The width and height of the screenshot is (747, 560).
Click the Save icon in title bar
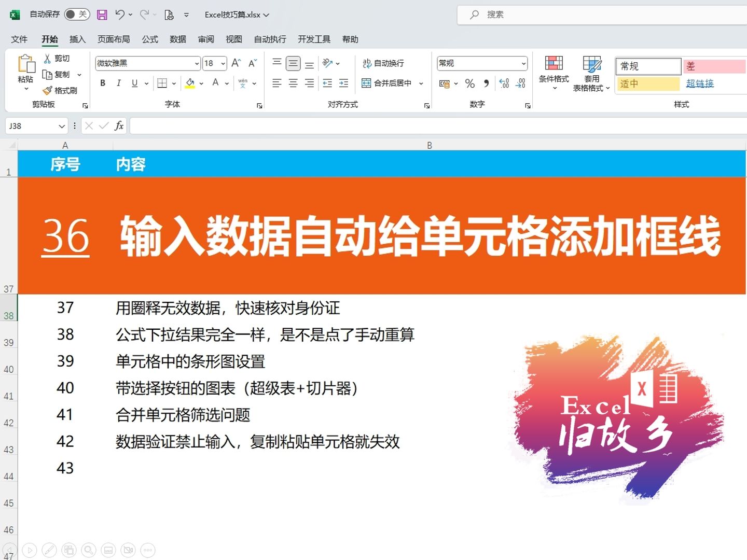click(102, 15)
